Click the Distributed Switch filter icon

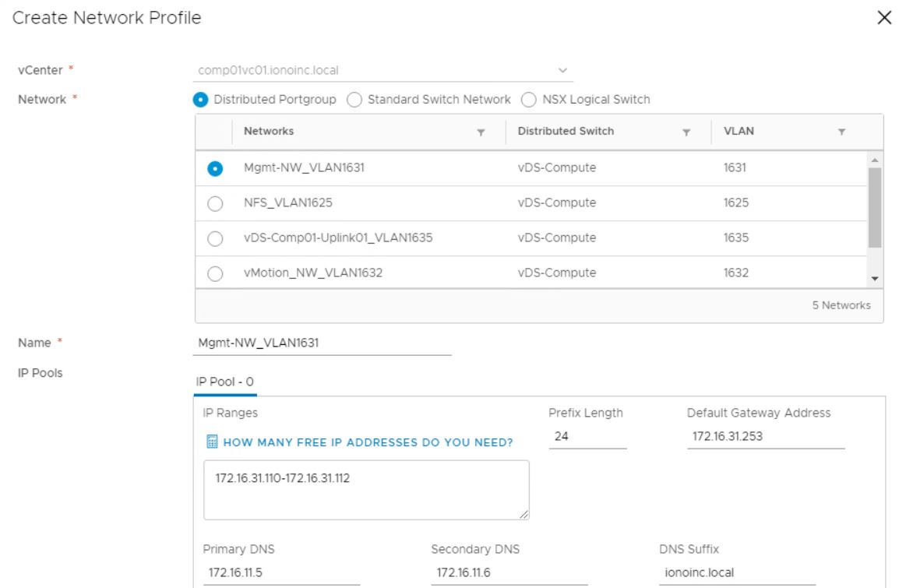pos(687,132)
